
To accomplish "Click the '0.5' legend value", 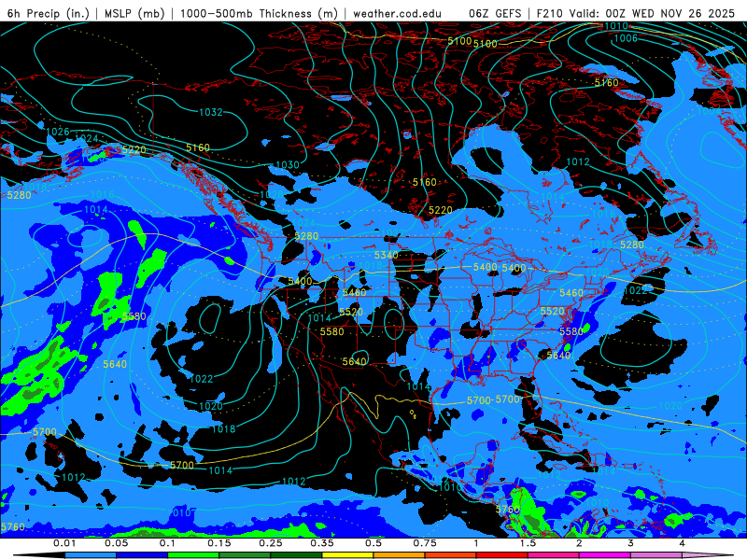I will pyautogui.click(x=373, y=543).
